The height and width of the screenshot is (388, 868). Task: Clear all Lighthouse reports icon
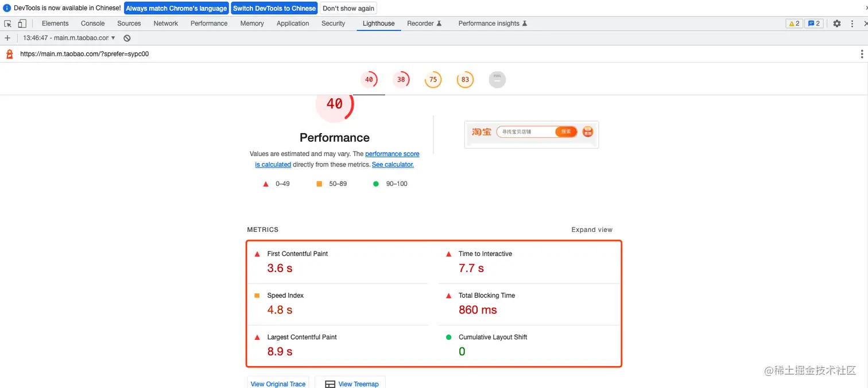(127, 38)
